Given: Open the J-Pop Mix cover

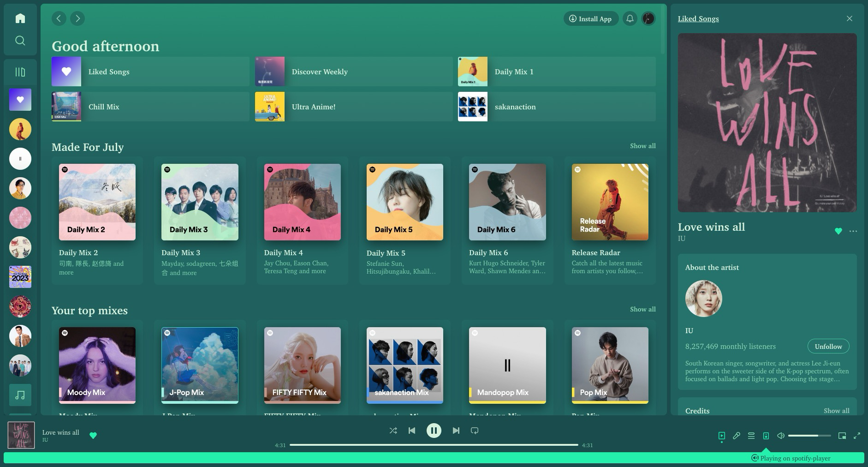Looking at the screenshot, I should (200, 365).
